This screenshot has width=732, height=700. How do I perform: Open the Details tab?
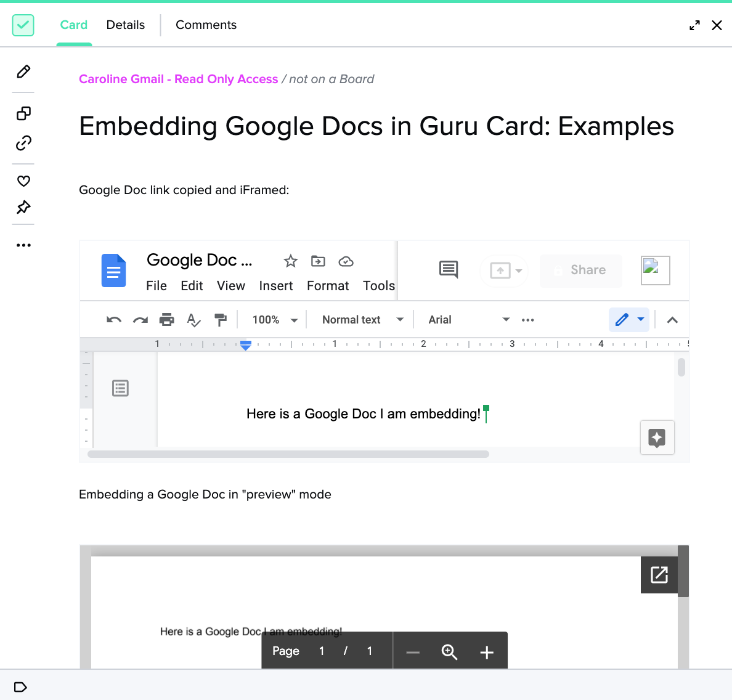pos(126,25)
